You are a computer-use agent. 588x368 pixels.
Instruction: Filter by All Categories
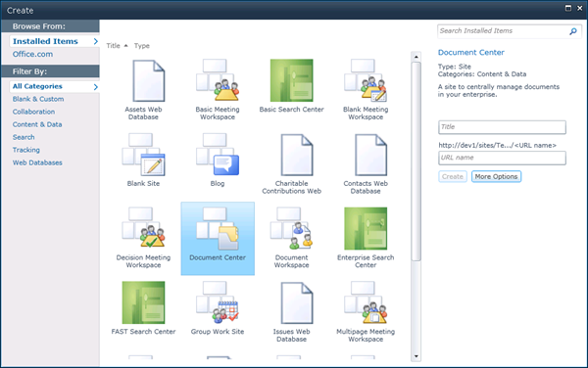(37, 86)
